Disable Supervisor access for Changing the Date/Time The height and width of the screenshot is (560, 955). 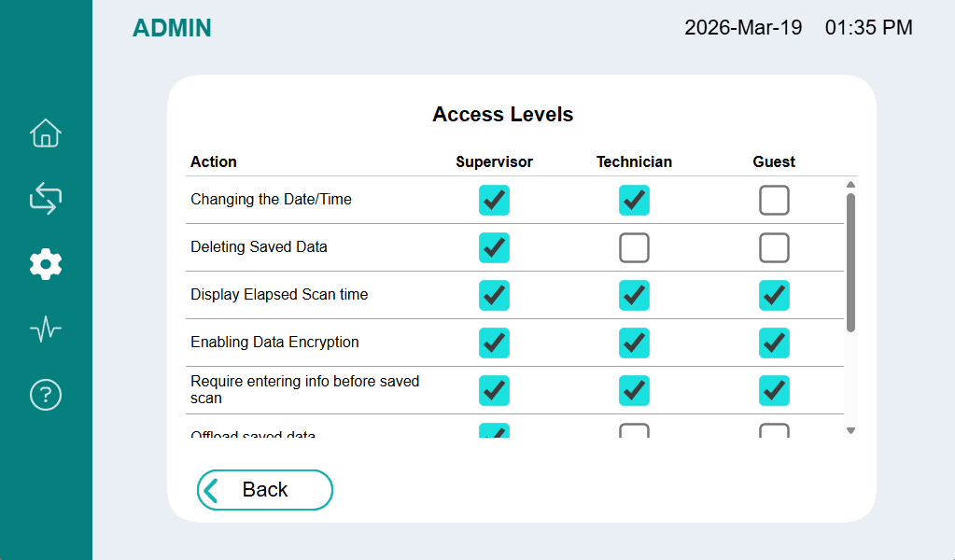(x=494, y=200)
